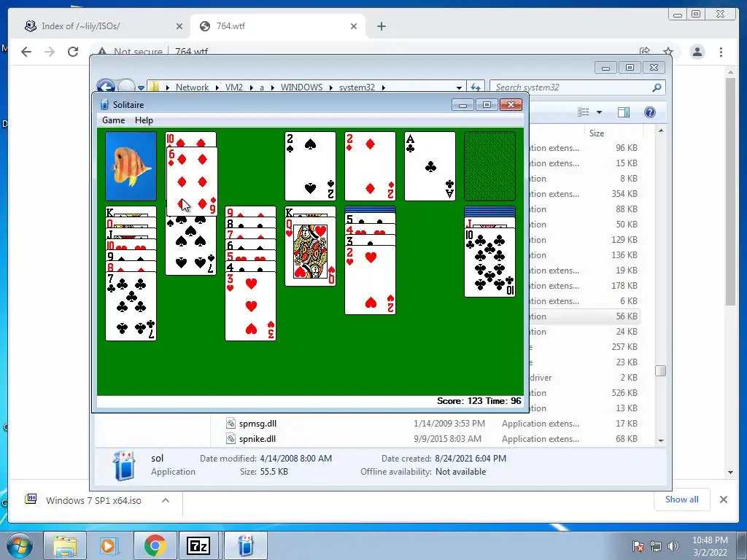Click the Explorer back arrow button

click(x=106, y=87)
